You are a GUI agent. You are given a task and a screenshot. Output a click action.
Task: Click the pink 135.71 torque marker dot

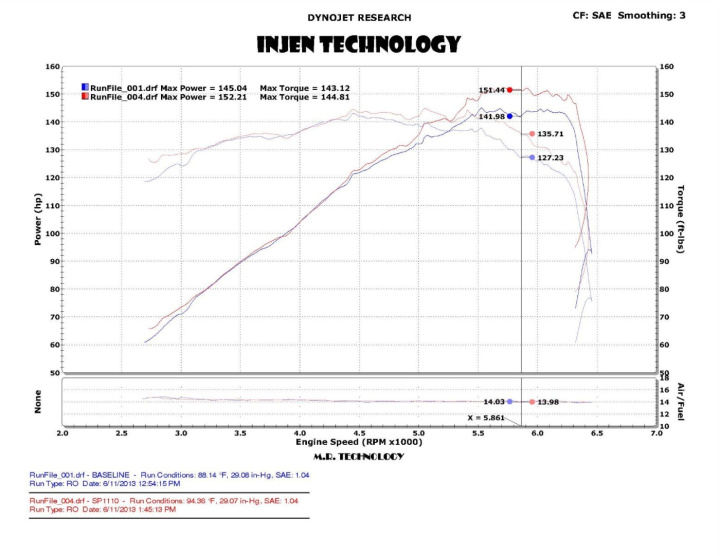532,133
